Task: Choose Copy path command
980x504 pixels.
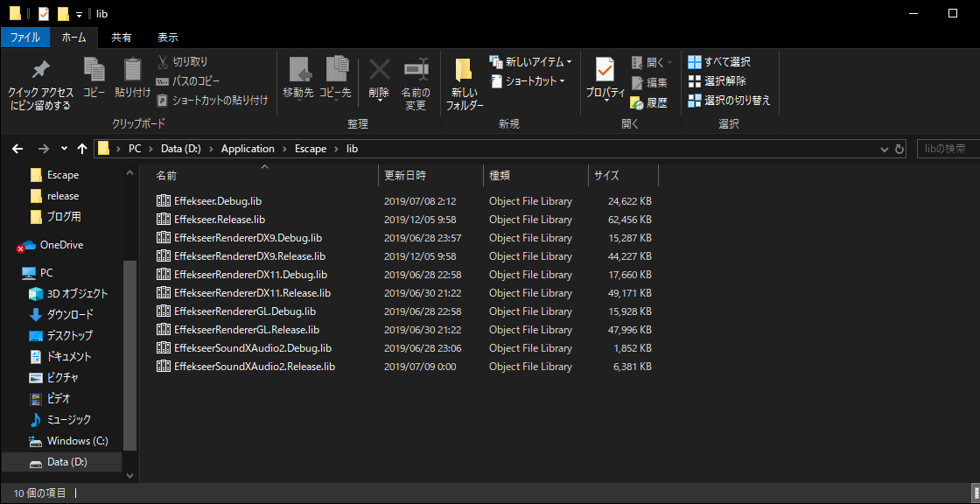Action: (187, 80)
